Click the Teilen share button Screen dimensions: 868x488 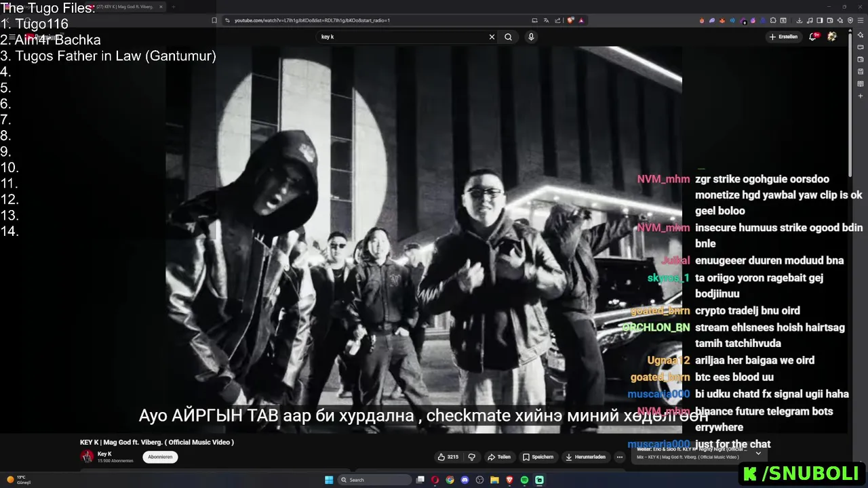pos(499,457)
